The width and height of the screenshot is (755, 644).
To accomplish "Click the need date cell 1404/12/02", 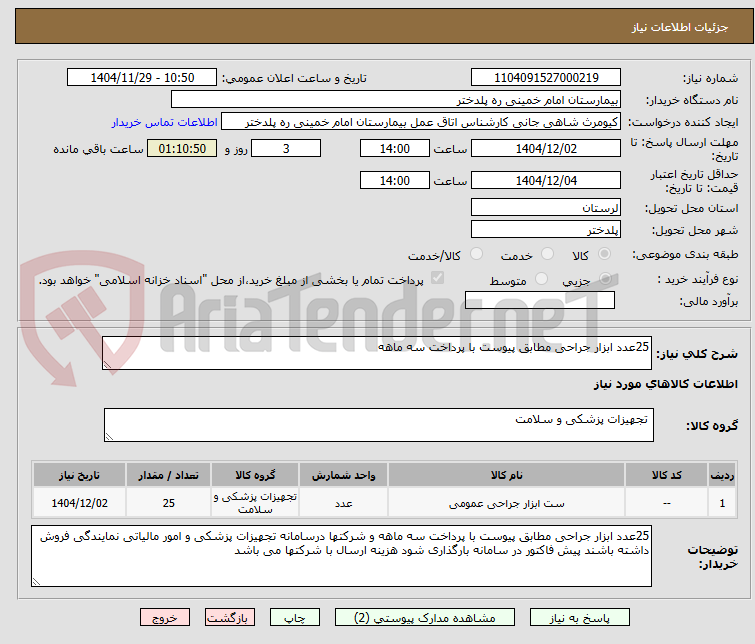I will (x=79, y=503).
